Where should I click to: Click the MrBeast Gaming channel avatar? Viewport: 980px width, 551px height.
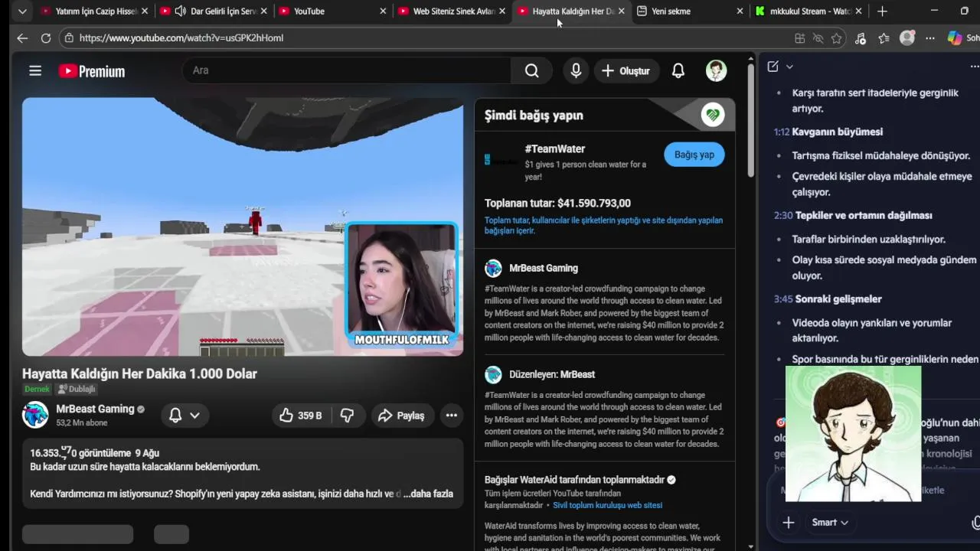coord(35,415)
